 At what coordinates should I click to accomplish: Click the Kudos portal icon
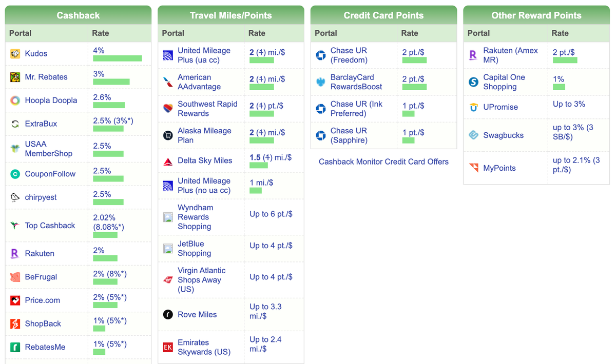coord(14,53)
